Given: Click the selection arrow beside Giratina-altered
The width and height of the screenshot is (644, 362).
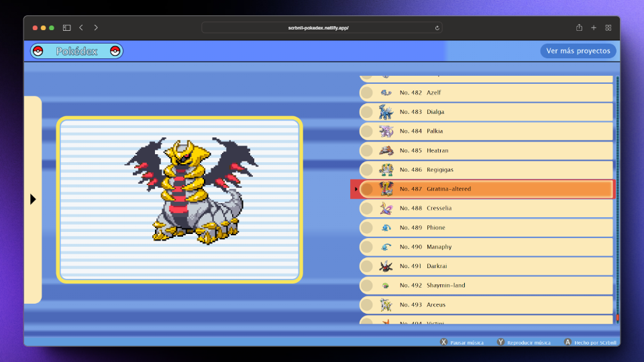Looking at the screenshot, I should [x=356, y=189].
